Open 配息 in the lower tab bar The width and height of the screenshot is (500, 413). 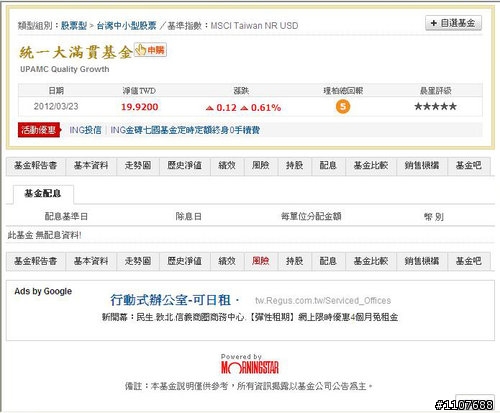point(328,261)
